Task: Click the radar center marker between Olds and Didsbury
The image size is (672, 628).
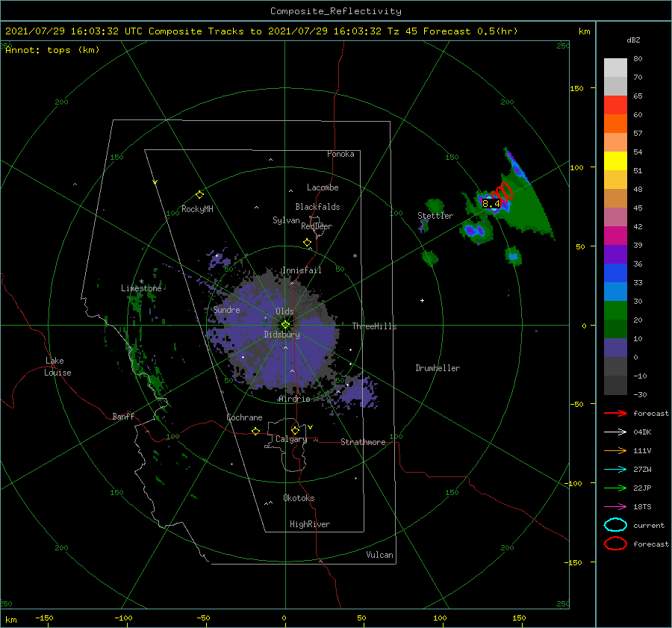Action: point(285,325)
